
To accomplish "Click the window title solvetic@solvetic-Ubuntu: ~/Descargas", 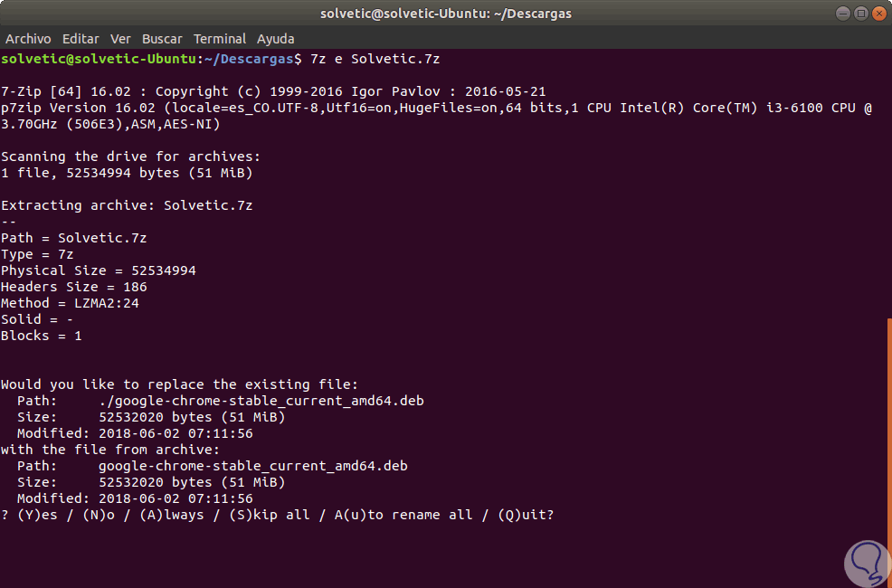I will click(446, 14).
